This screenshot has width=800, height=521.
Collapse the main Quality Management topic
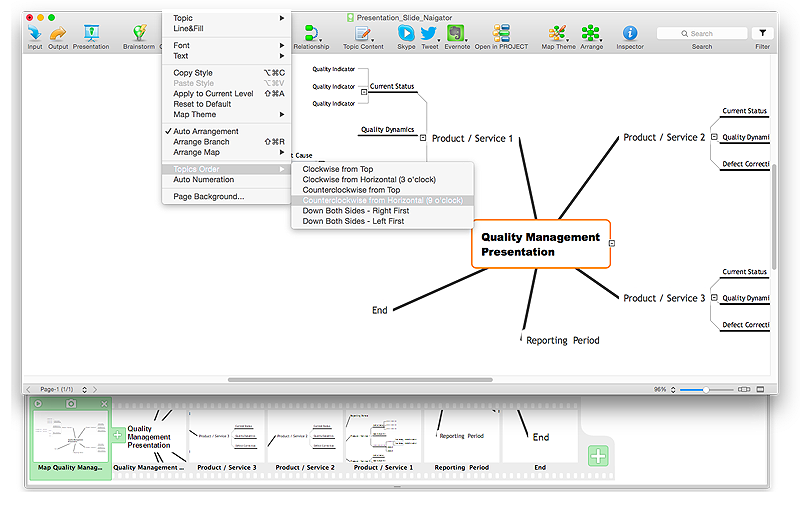coord(612,243)
